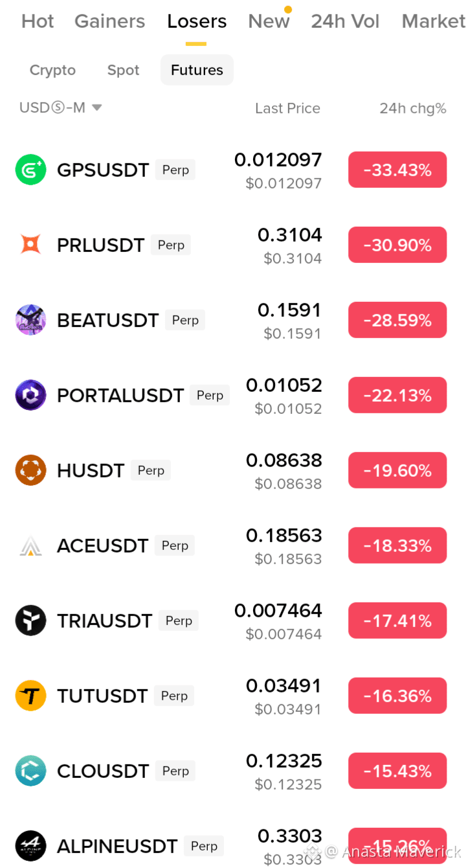Screen dimensions: 466x868
Task: Sort list by Last Price header
Action: [287, 108]
